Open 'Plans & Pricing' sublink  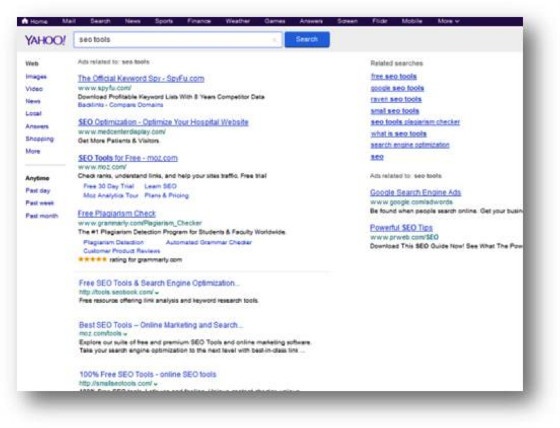tap(166, 195)
